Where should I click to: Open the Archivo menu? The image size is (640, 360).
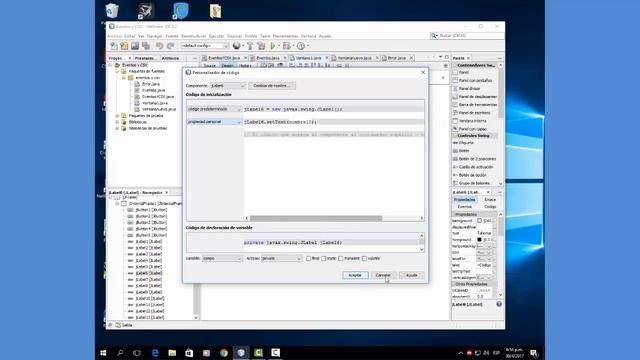[114, 36]
